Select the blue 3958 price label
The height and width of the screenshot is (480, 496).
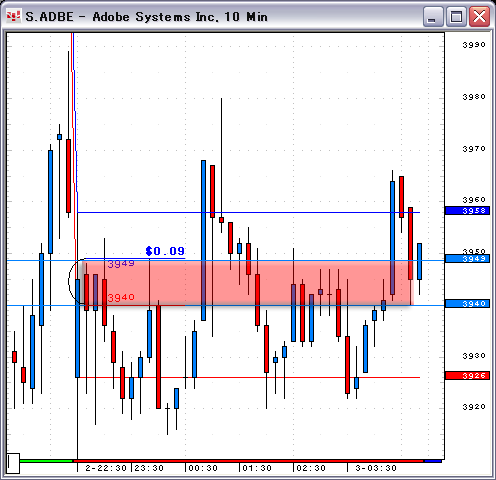467,211
